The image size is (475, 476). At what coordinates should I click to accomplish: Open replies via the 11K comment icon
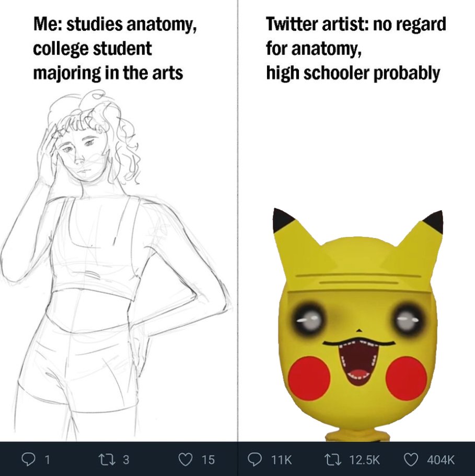click(x=255, y=459)
